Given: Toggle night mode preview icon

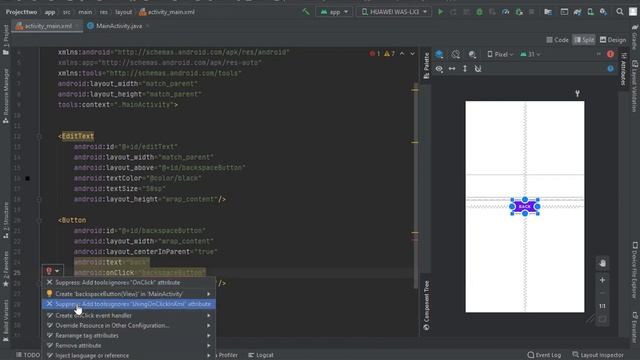Looking at the screenshot, I should coord(472,54).
